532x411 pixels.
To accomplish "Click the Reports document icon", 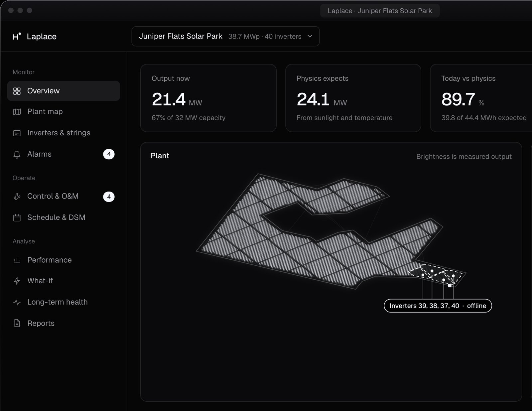I will (x=17, y=323).
